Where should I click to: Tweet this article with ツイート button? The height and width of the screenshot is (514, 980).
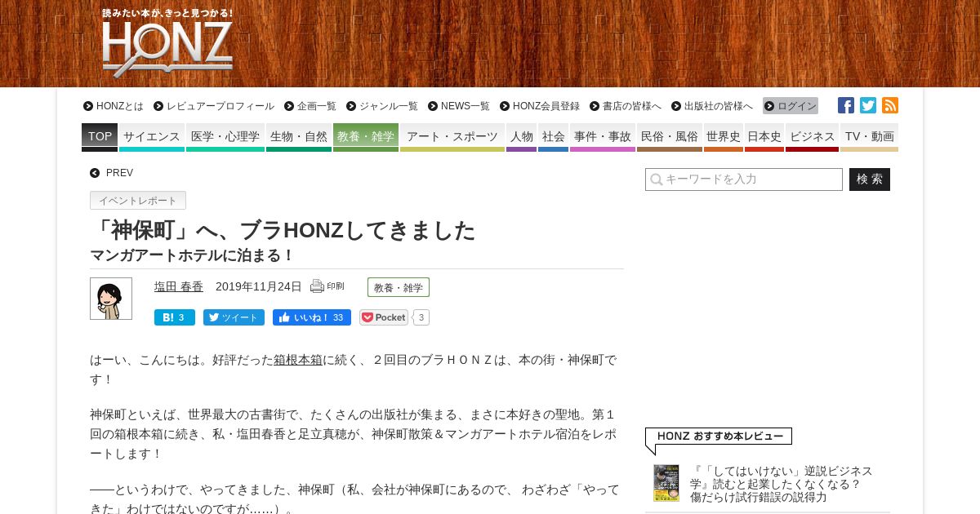coord(234,317)
